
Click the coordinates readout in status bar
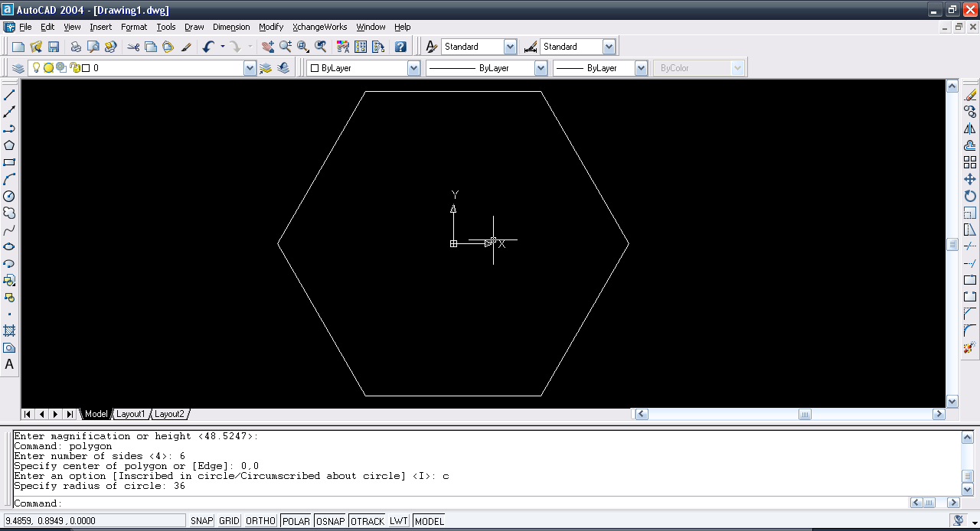coord(95,521)
